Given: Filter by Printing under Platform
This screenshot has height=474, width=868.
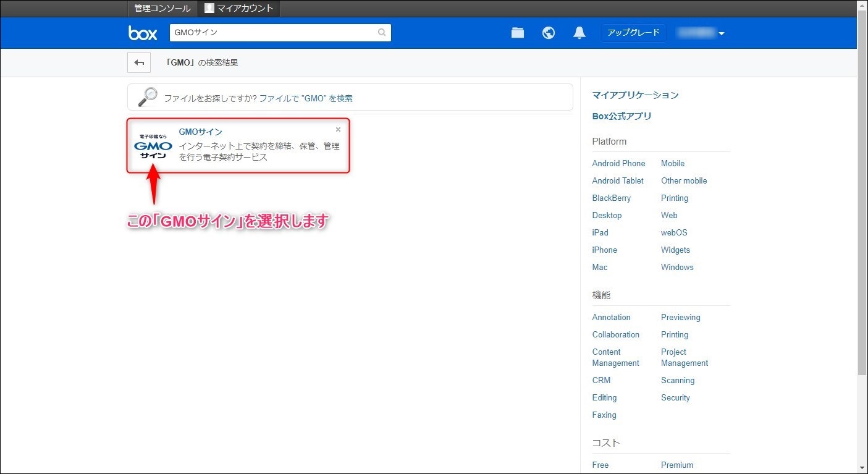Looking at the screenshot, I should tap(675, 198).
